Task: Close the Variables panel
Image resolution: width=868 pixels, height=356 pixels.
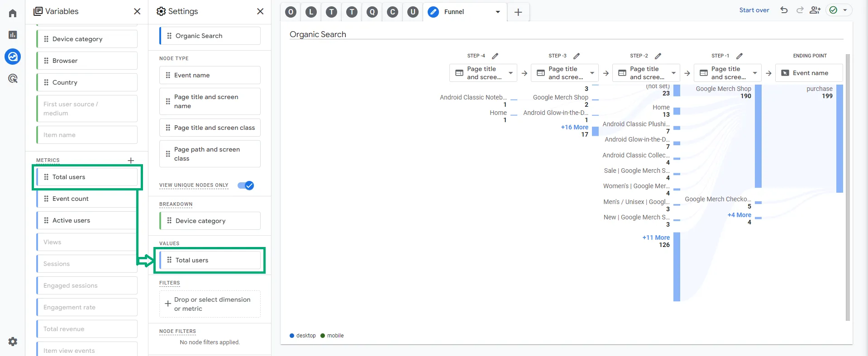Action: [x=137, y=11]
